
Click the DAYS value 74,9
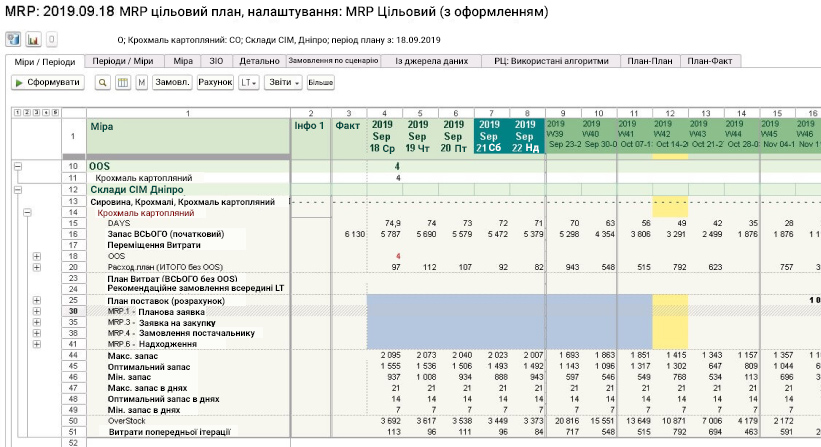click(x=392, y=224)
